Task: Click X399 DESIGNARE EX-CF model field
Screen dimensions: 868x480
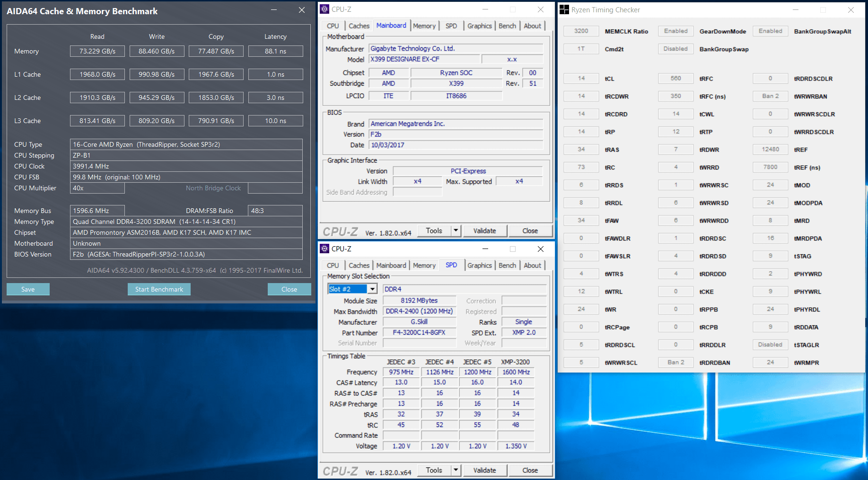Action: pos(424,59)
